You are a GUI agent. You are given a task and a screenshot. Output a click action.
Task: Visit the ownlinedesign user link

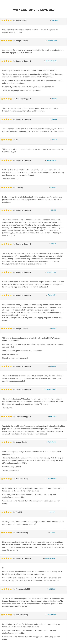tap(50, 558)
